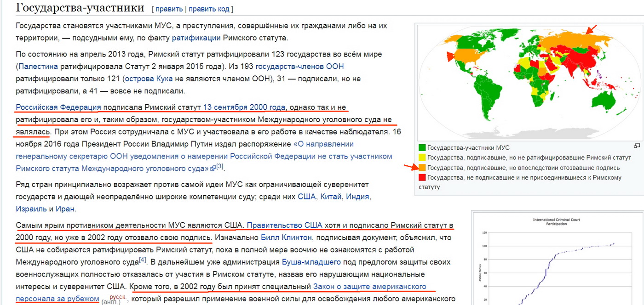This screenshot has height=305, width=644.
Task: Click the 'Государства-участники' section heading
Action: [x=80, y=8]
